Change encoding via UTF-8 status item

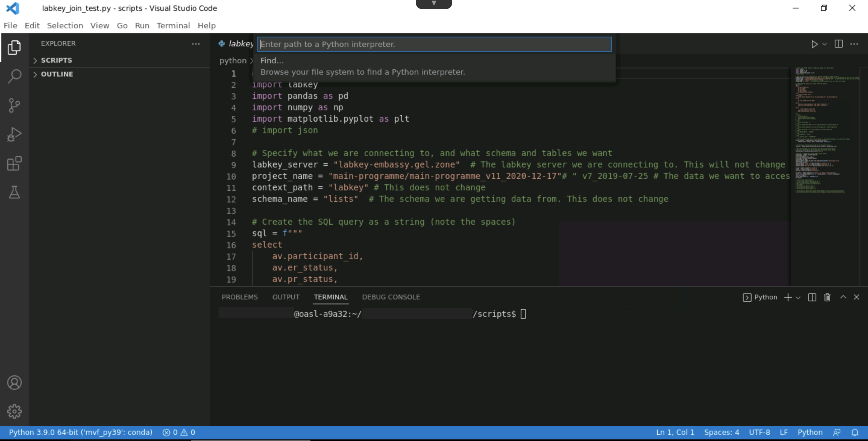pyautogui.click(x=759, y=432)
